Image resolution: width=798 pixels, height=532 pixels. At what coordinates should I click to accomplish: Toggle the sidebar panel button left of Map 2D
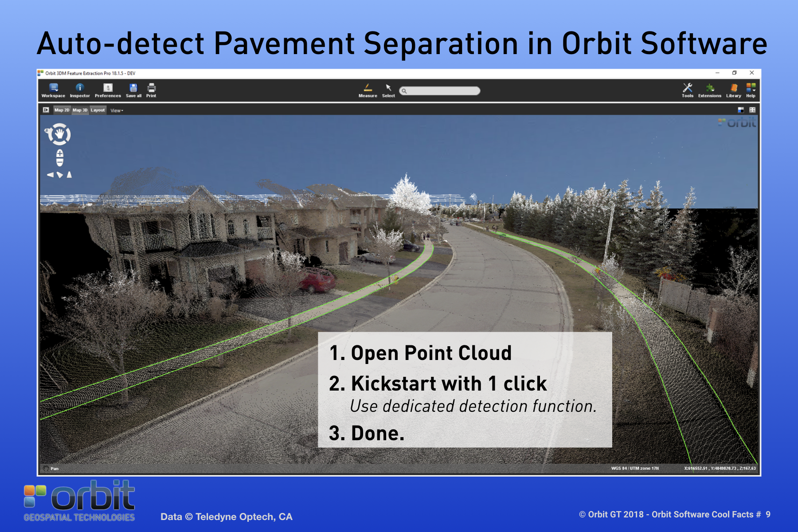46,110
